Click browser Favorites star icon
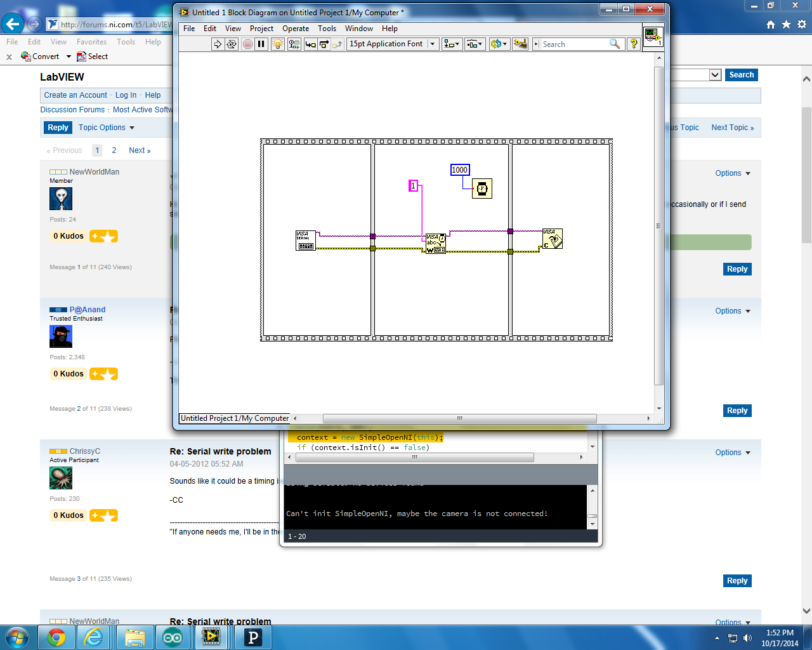 point(786,24)
